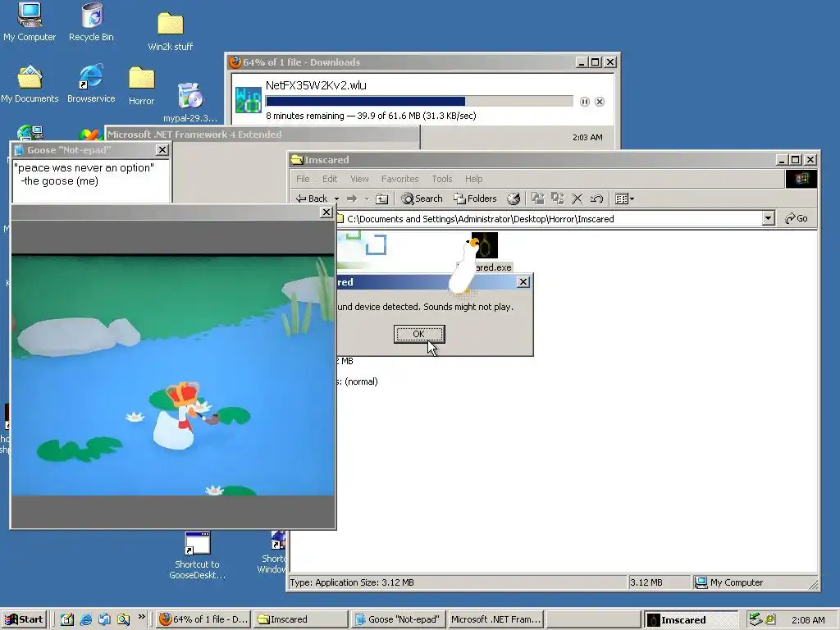840x630 pixels.
Task: Open the Favorites menu
Action: [x=399, y=179]
